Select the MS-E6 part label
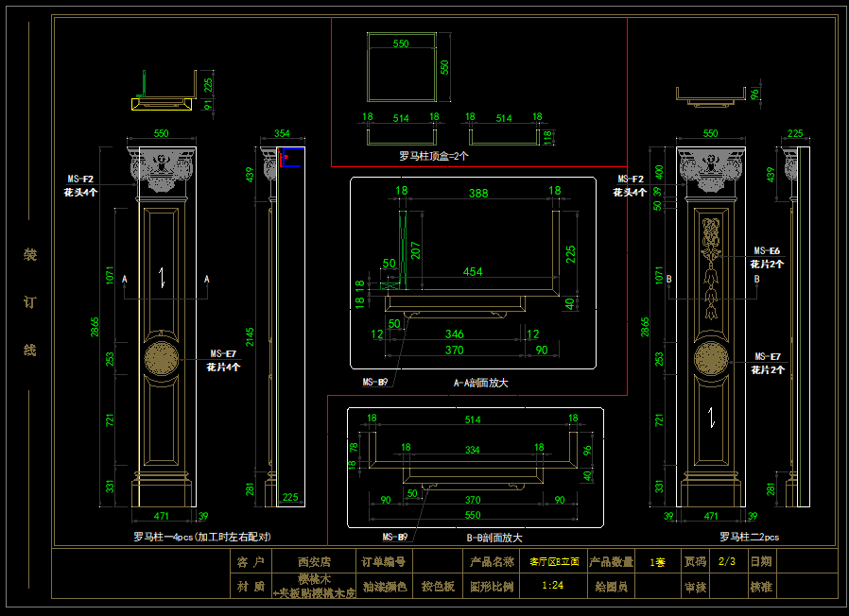Viewport: 849px width, 616px height. click(x=767, y=251)
